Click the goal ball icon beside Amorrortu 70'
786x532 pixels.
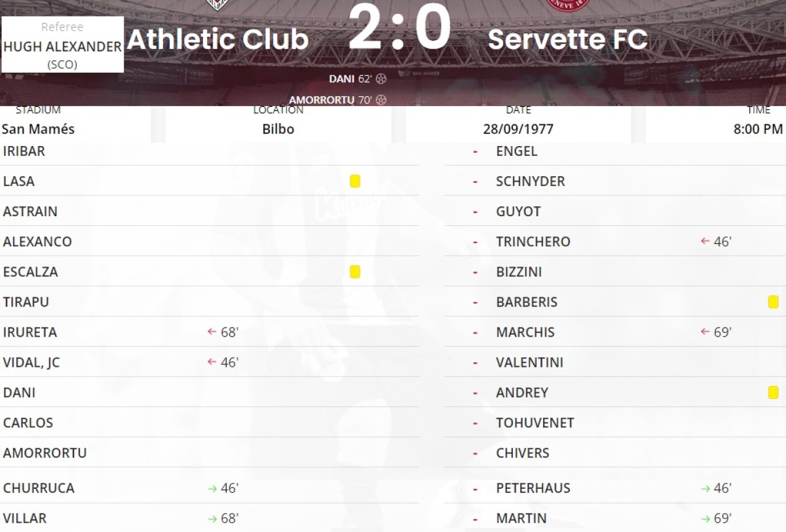[x=381, y=100]
